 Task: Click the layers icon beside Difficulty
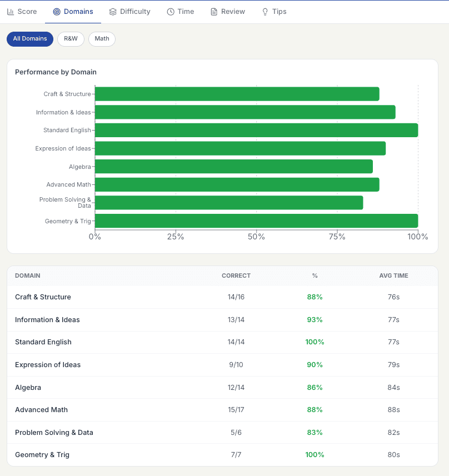coord(113,11)
